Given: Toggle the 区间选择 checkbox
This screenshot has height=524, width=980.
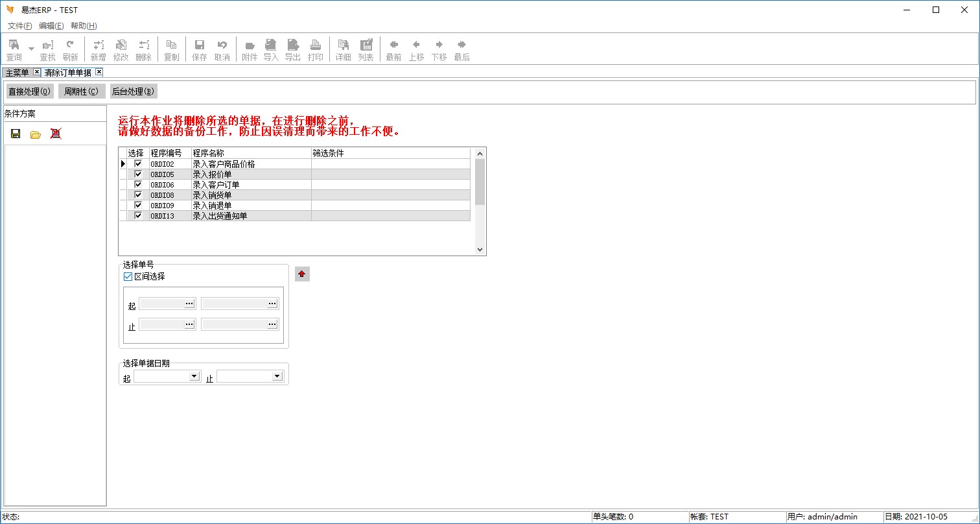Looking at the screenshot, I should (128, 277).
